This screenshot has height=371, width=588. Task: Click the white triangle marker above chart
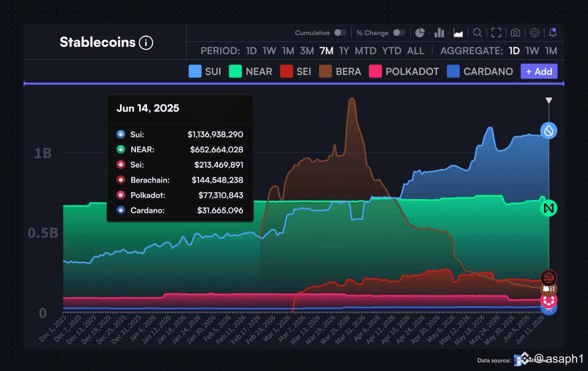(549, 100)
